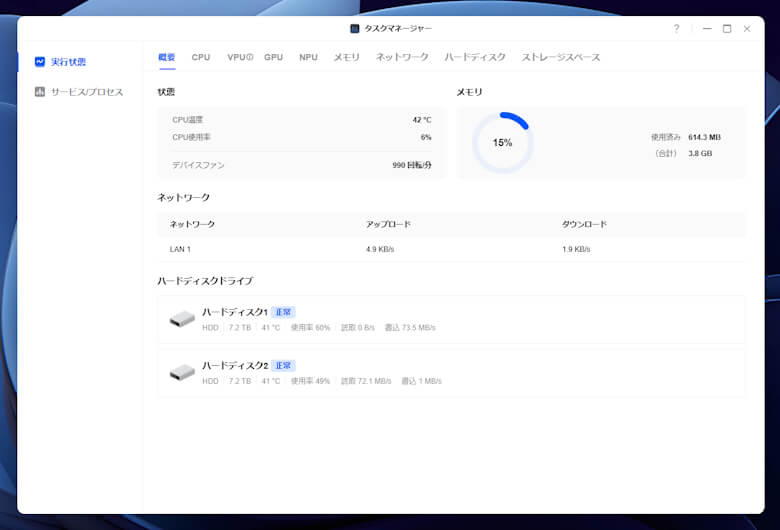View the ストレージスペース tab
This screenshot has width=780, height=530.
(x=561, y=58)
